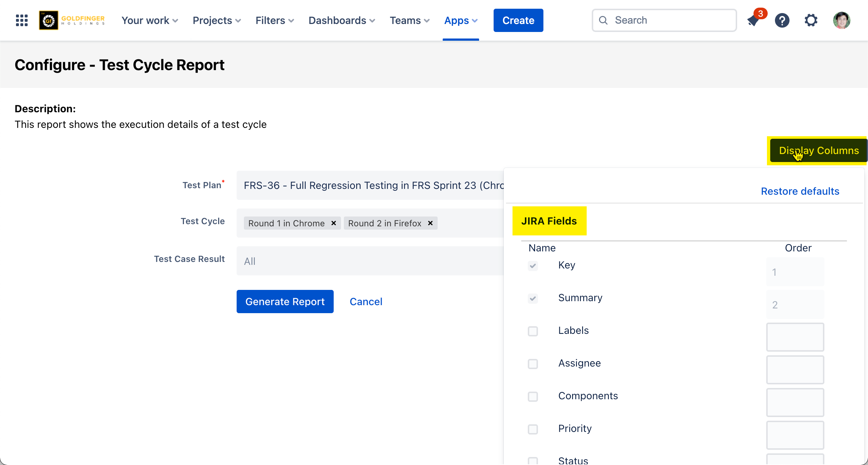Open the Dashboards menu

click(x=341, y=20)
